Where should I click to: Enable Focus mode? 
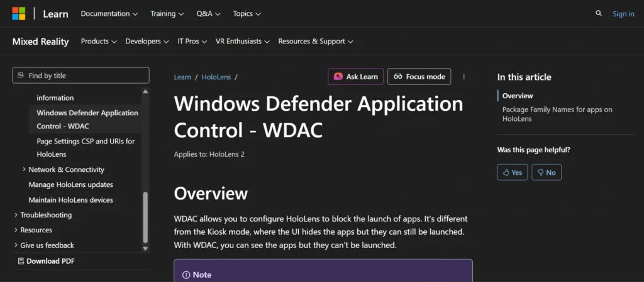pyautogui.click(x=419, y=76)
